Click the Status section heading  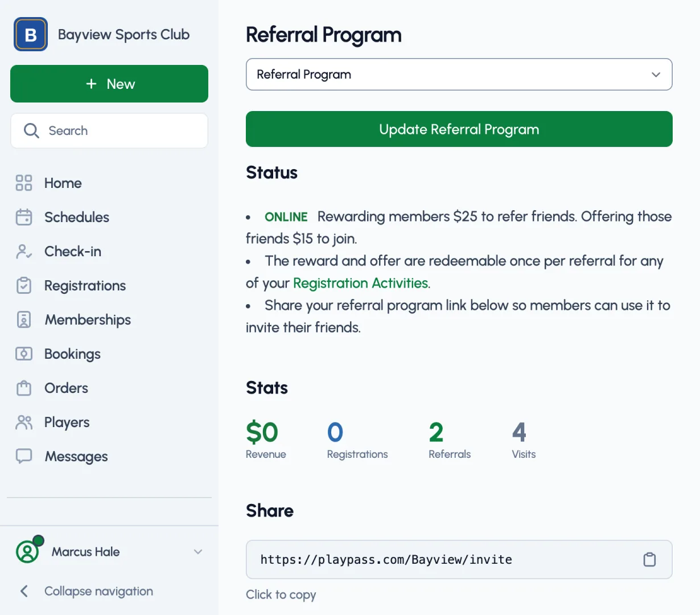click(x=271, y=173)
